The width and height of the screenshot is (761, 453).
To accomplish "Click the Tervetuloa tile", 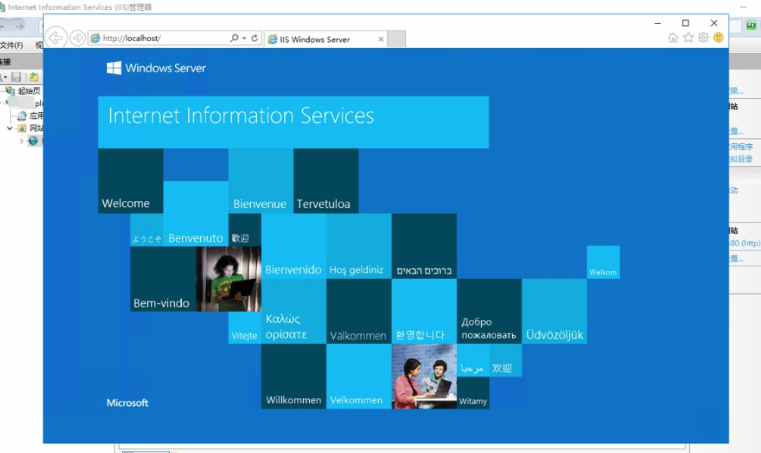I will tap(326, 181).
